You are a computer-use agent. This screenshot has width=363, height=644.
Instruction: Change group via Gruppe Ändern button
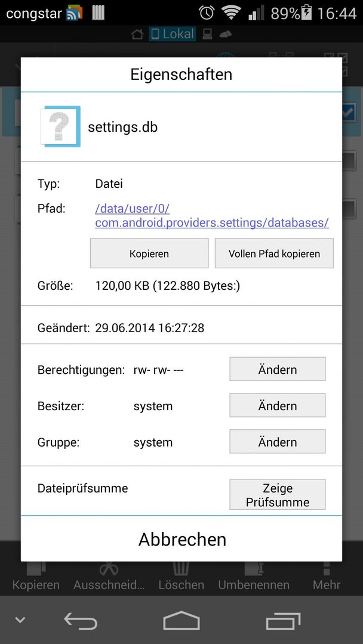coord(278,441)
